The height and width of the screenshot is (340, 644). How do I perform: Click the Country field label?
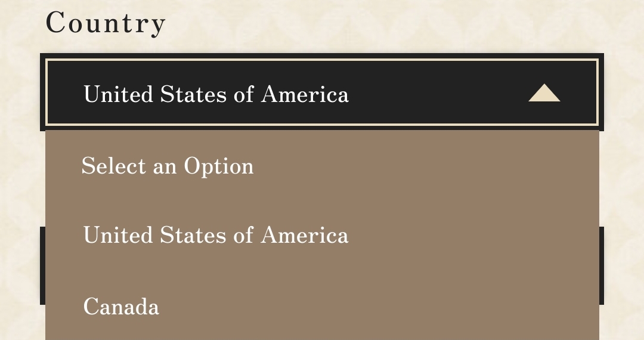click(106, 23)
